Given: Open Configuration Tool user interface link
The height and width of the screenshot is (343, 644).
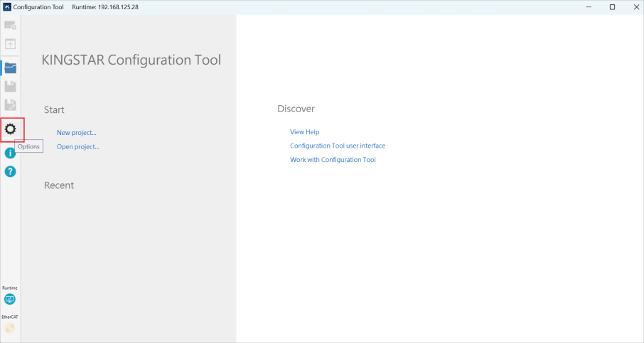Looking at the screenshot, I should click(x=338, y=146).
